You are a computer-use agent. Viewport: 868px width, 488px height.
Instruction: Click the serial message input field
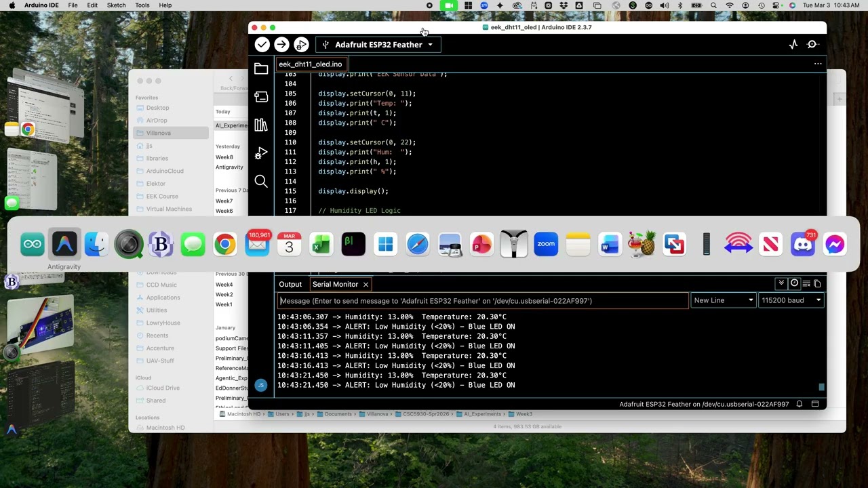483,300
